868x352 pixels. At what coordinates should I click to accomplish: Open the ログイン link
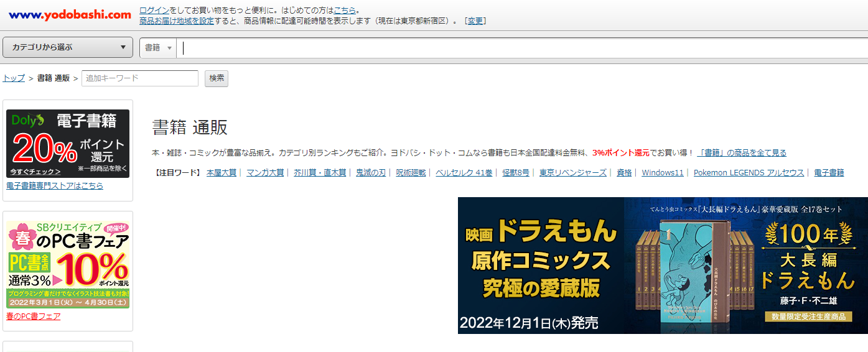coord(154,11)
